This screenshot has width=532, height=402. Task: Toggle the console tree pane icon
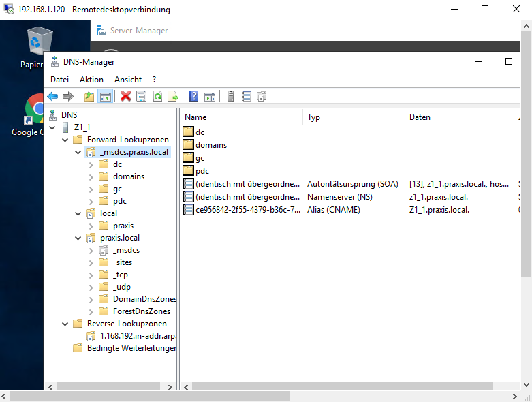click(x=105, y=96)
